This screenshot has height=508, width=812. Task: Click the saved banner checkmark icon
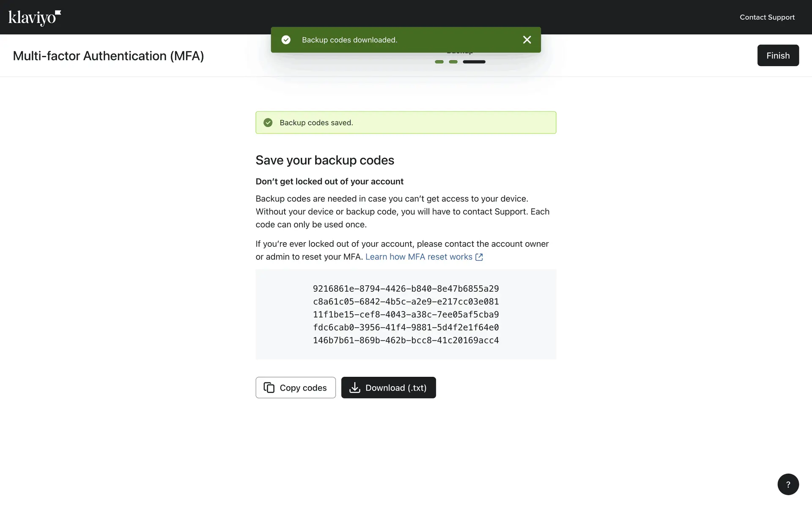[268, 123]
